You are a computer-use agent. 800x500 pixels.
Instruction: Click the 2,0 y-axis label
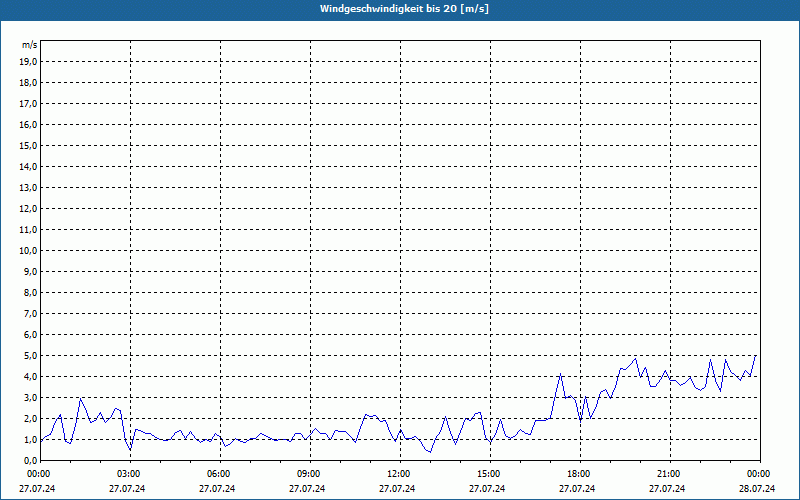(31, 418)
